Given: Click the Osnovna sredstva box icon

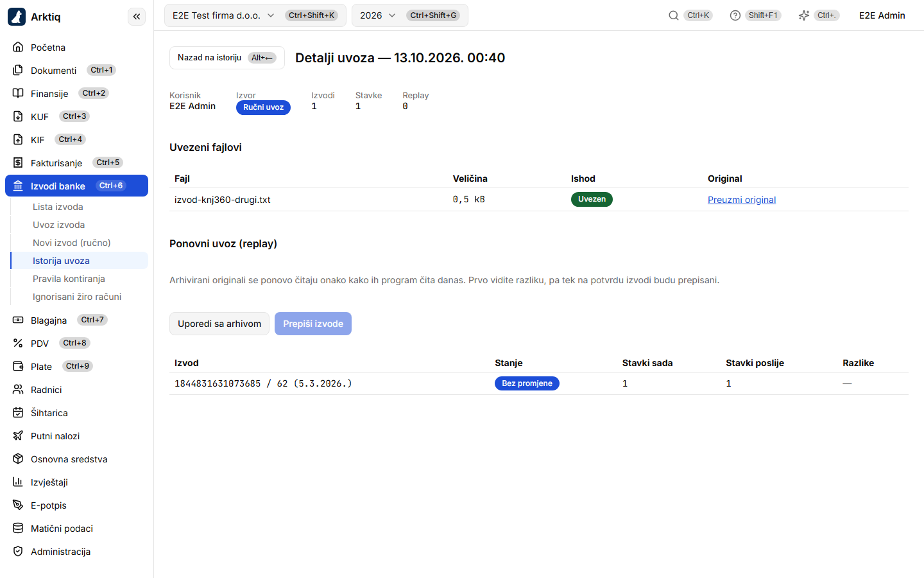Looking at the screenshot, I should [18, 459].
